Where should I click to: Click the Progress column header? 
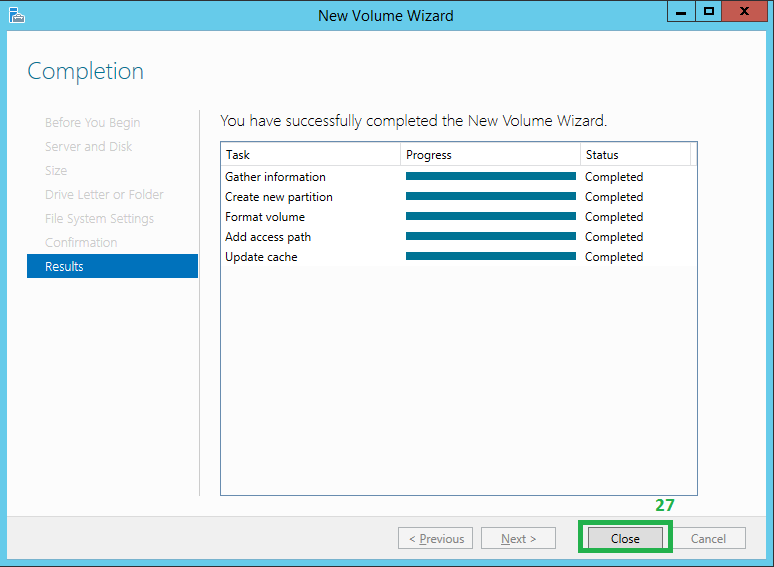pyautogui.click(x=490, y=154)
